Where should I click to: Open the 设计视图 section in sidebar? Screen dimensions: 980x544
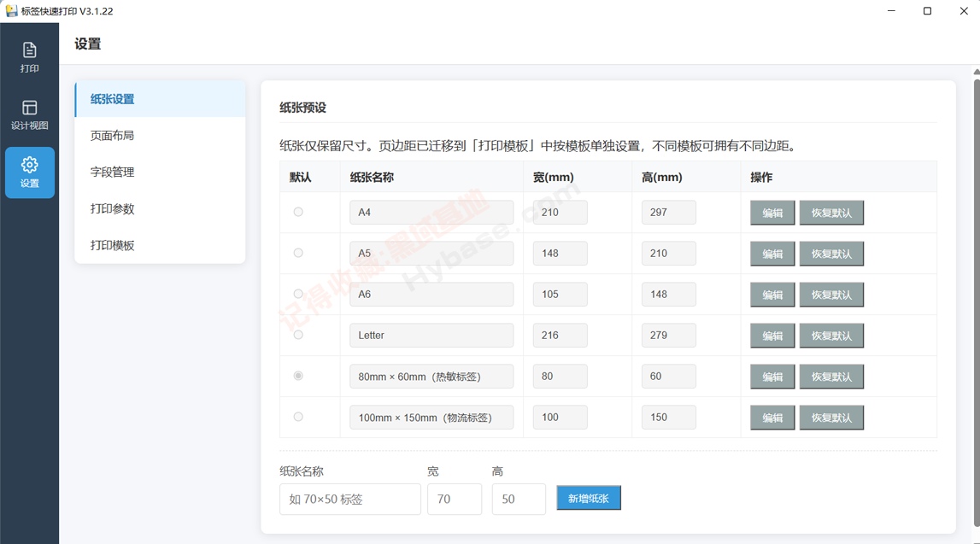[29, 115]
